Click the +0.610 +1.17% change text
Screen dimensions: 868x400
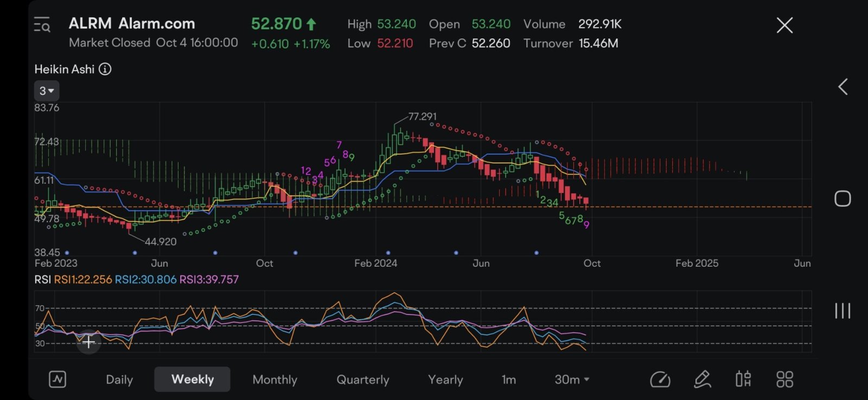point(290,44)
